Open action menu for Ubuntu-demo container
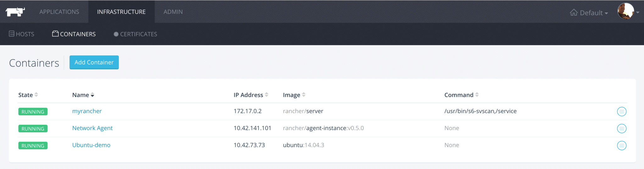Image resolution: width=644 pixels, height=169 pixels. pos(621,145)
